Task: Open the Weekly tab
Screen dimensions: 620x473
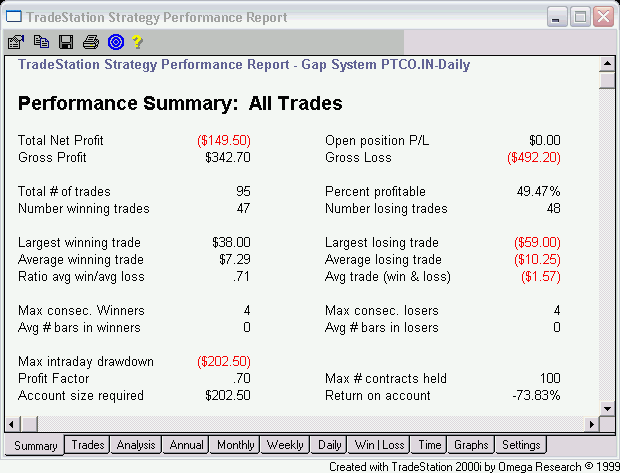Action: point(285,445)
